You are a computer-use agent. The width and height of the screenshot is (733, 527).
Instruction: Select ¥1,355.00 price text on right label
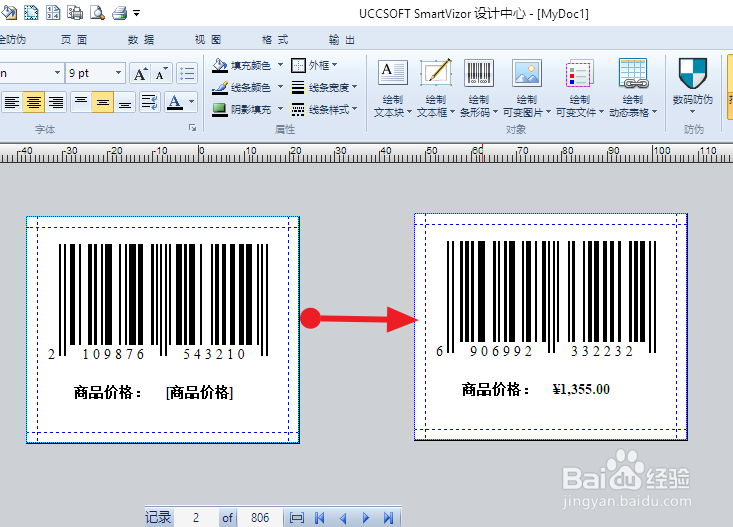coord(581,389)
